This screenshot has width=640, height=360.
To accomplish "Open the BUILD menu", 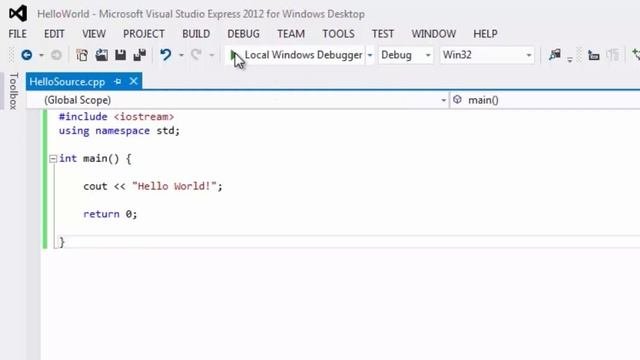I will click(x=196, y=34).
